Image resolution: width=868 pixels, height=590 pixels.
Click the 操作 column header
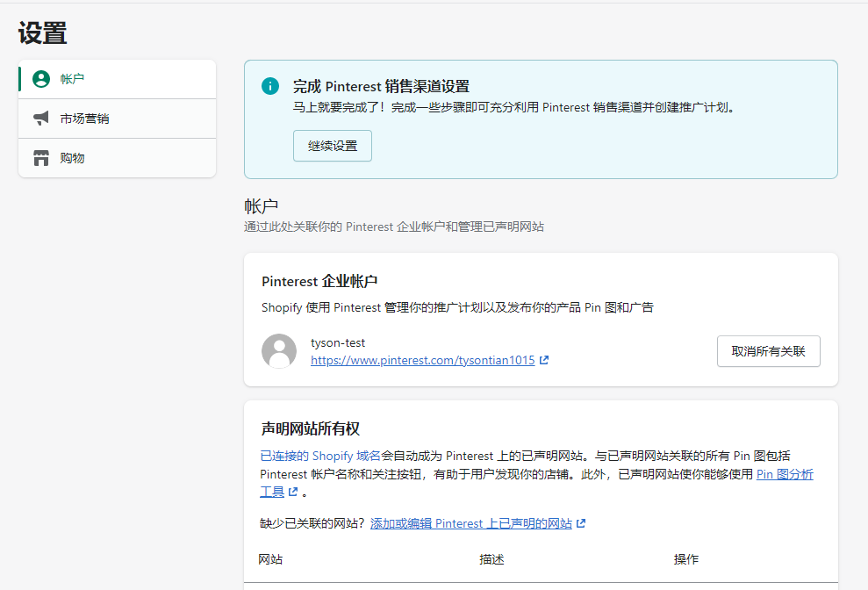(x=685, y=559)
